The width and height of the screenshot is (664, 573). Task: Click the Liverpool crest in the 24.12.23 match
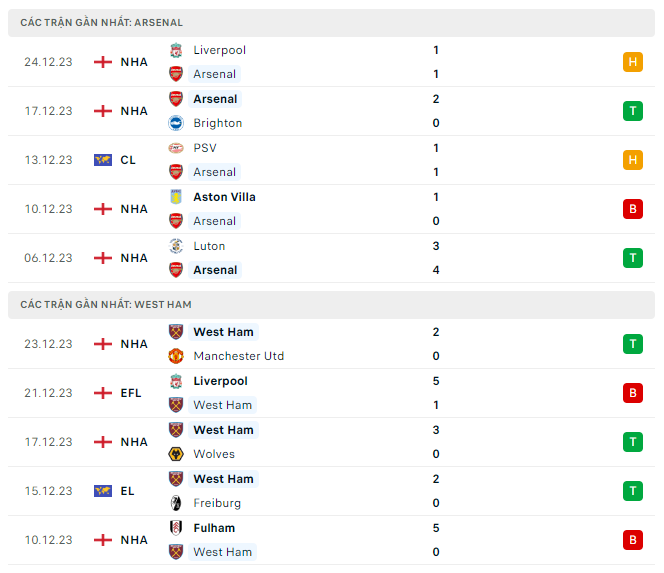[176, 50]
